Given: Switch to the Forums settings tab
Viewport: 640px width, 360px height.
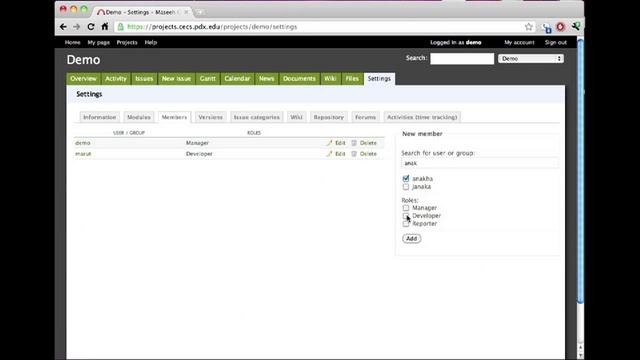Looking at the screenshot, I should click(365, 117).
